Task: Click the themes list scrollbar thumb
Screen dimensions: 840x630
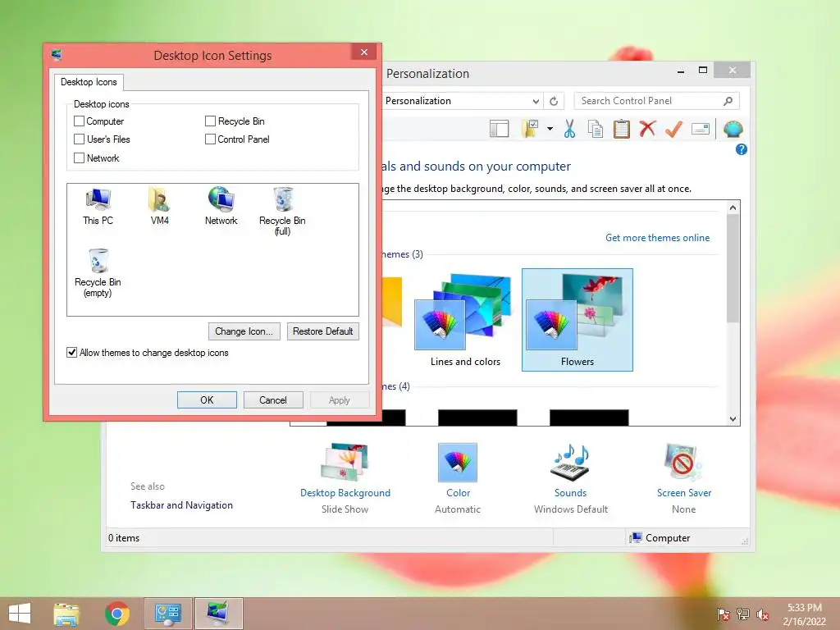Action: coord(733,268)
